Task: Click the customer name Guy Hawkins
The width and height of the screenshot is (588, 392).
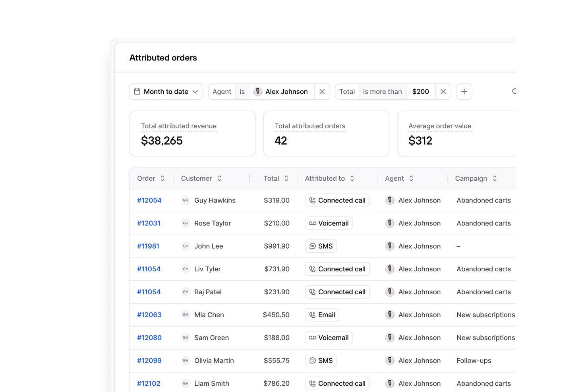Action: [x=215, y=201]
